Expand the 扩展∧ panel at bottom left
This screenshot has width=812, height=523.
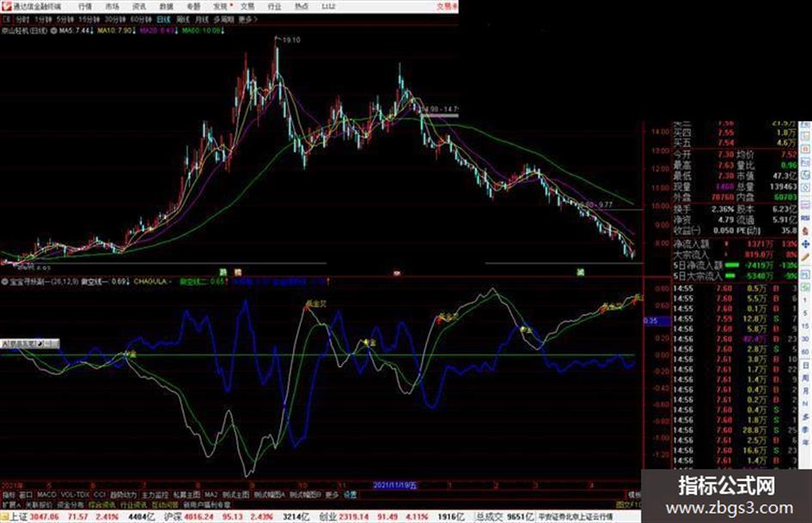(11, 504)
